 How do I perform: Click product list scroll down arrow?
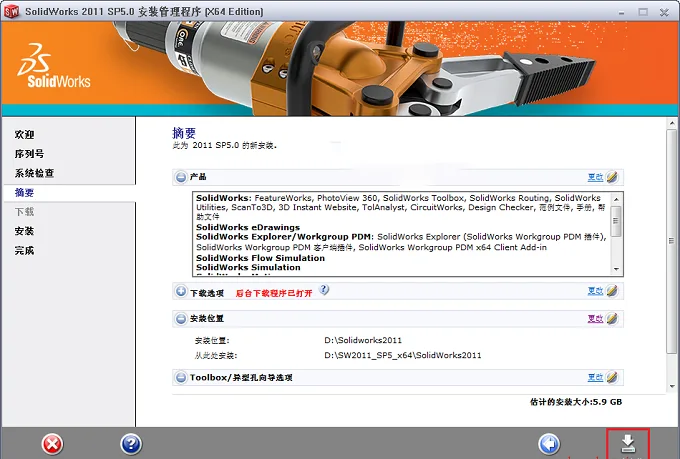[x=616, y=269]
